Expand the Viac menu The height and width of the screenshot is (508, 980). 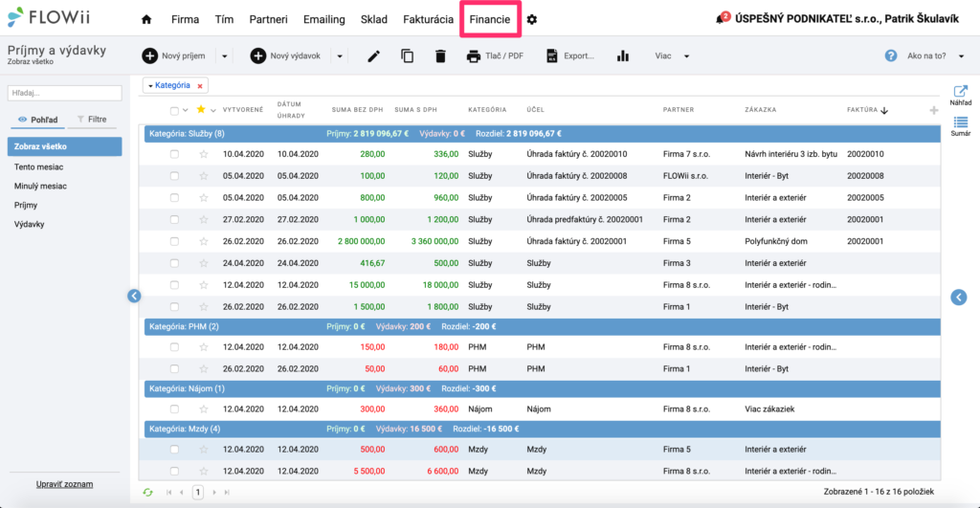(x=672, y=56)
